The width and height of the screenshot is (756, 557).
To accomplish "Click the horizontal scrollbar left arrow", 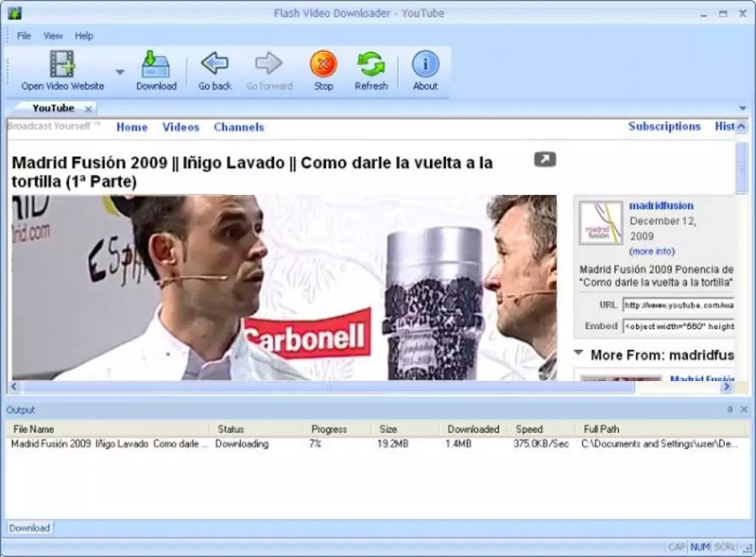I will pyautogui.click(x=14, y=386).
